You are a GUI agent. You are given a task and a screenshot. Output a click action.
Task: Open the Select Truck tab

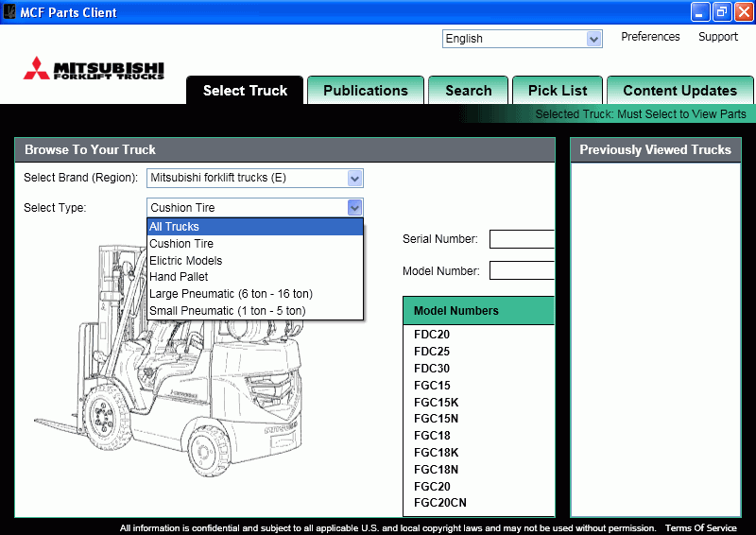pos(245,90)
